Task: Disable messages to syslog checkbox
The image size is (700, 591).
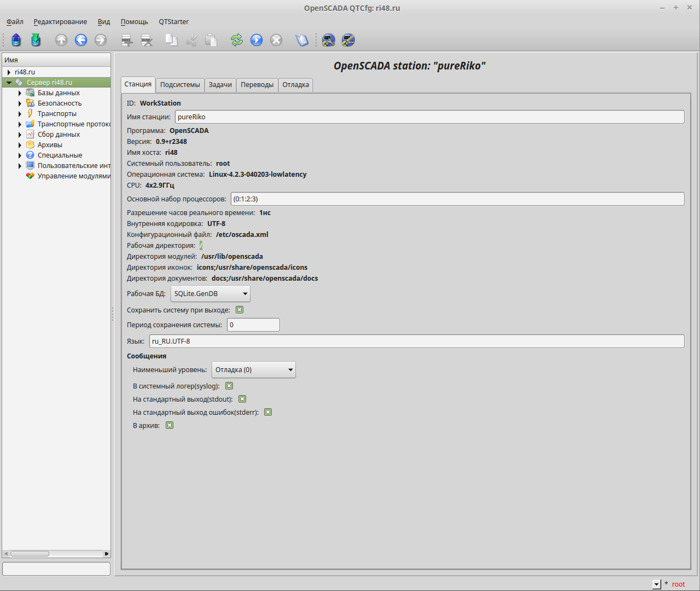Action: (229, 386)
